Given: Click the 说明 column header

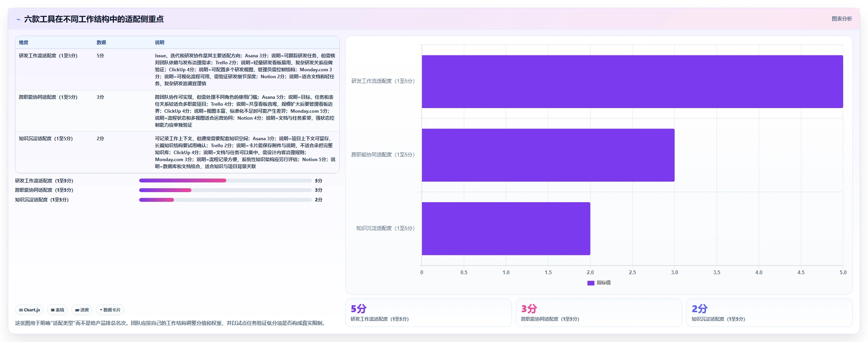Looking at the screenshot, I should [x=160, y=43].
